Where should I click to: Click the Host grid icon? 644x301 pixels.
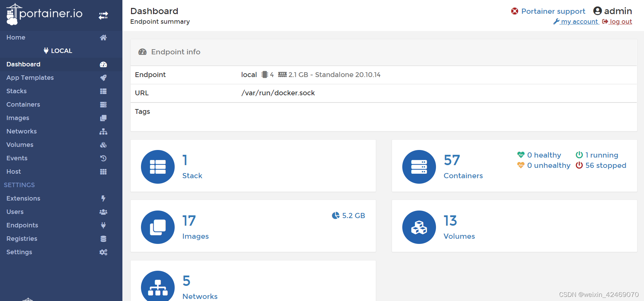(103, 172)
